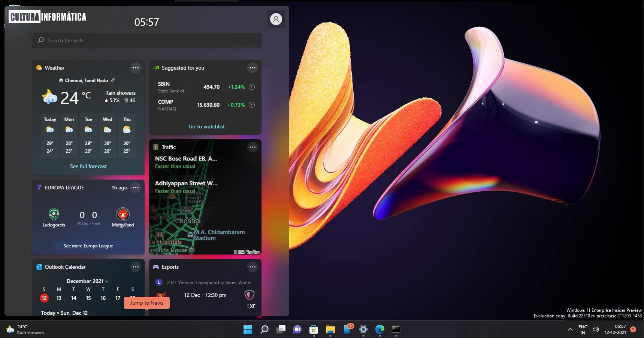Viewport: 644px width, 338px height.
Task: Click the Ludogorets team logo
Action: [x=54, y=214]
